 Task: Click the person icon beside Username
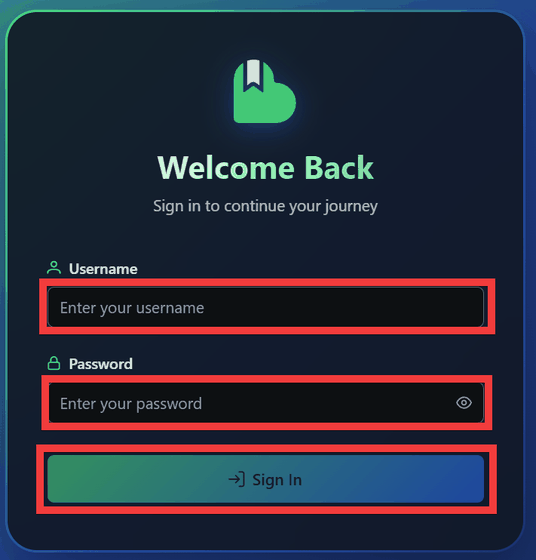pyautogui.click(x=54, y=268)
